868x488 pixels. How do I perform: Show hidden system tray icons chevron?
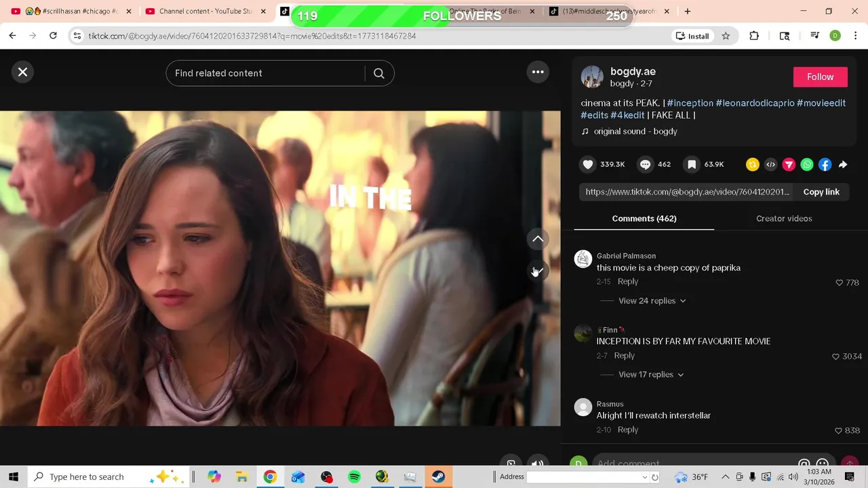(x=725, y=477)
